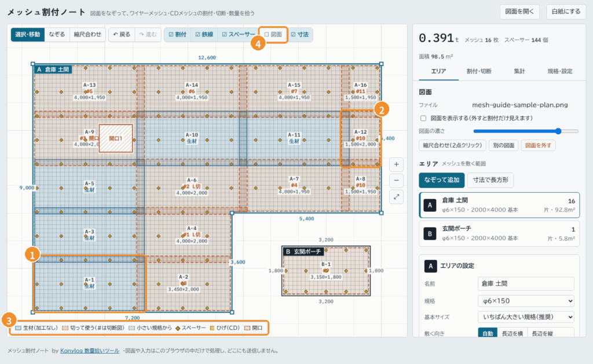
Task: Zoom out with the minus button
Action: tap(396, 181)
